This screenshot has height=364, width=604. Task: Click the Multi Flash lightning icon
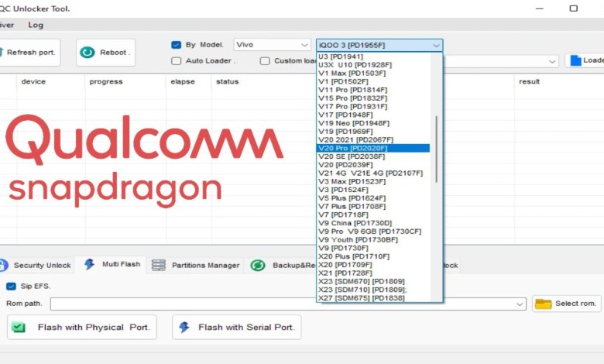tap(90, 265)
